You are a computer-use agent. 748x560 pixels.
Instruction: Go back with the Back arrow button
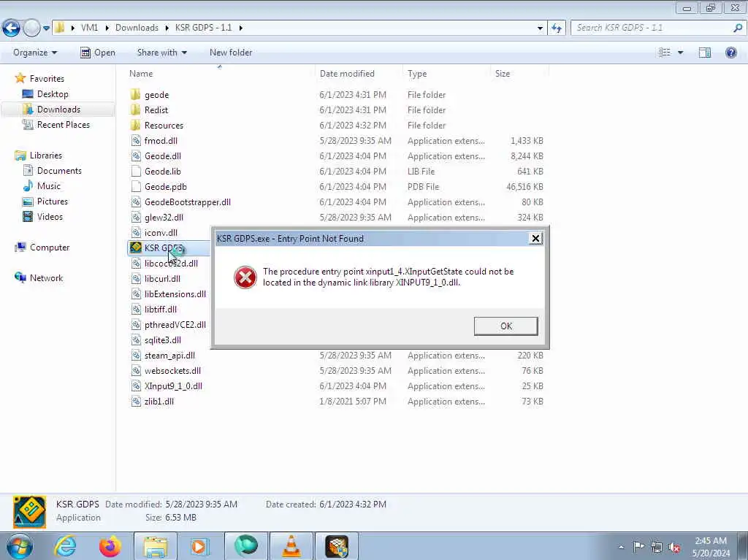tap(12, 28)
